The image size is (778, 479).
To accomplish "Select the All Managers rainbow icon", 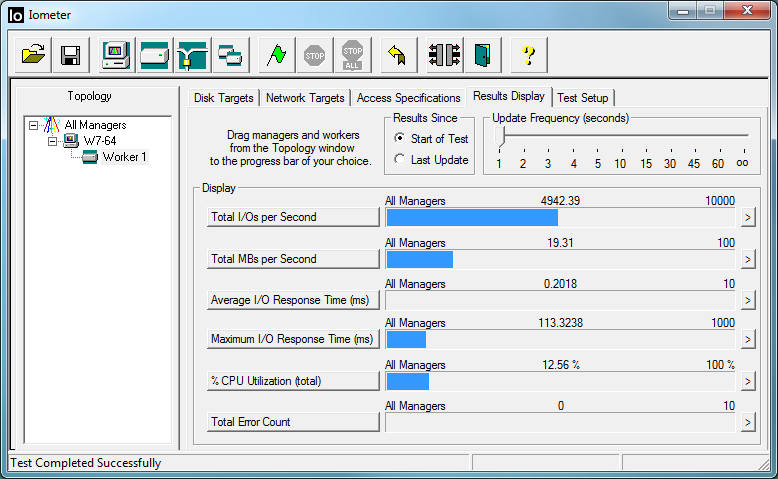I will 52,125.
